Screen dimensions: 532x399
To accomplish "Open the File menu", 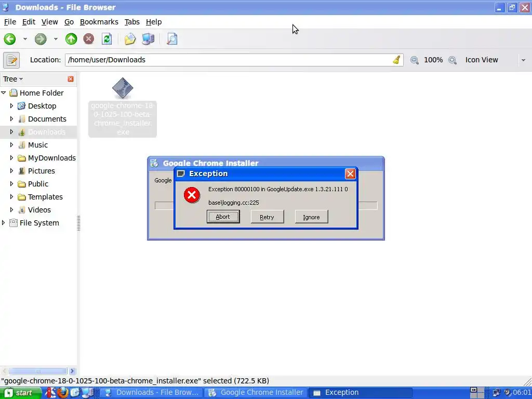I will (10, 22).
